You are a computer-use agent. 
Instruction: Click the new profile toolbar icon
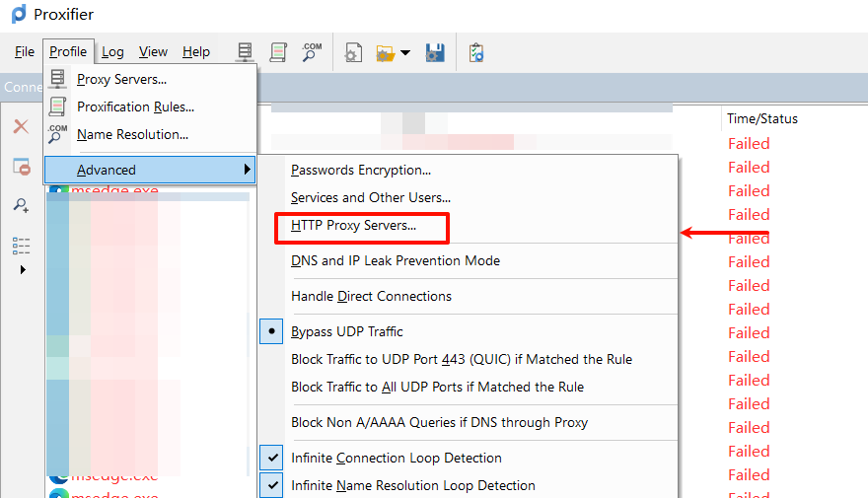(x=353, y=52)
